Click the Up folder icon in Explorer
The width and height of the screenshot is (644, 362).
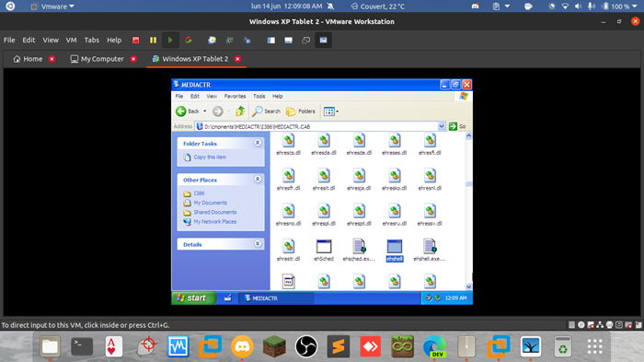[240, 111]
